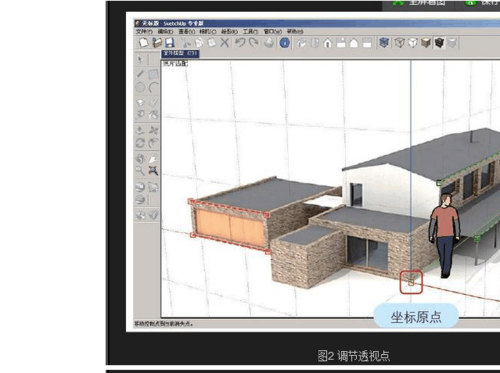Open the 工具(T) menu

click(x=250, y=31)
